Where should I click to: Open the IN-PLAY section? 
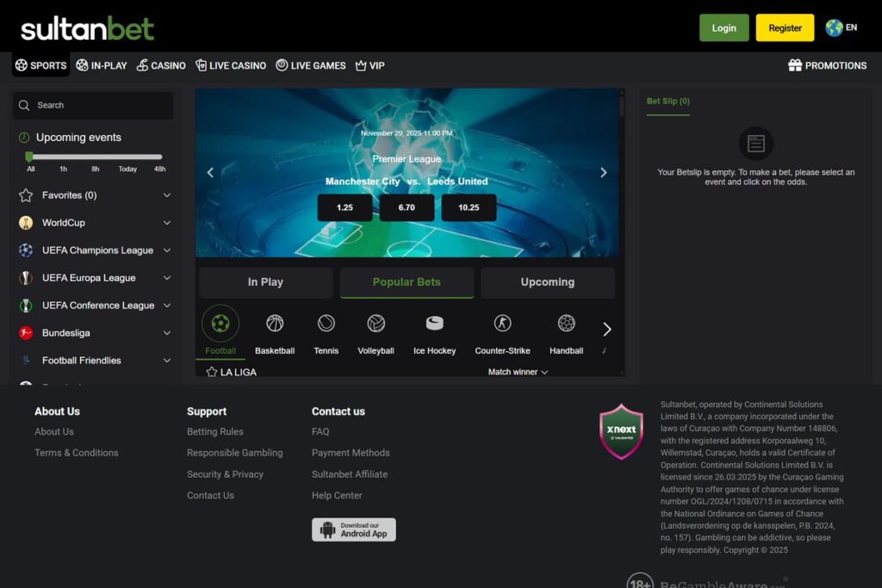[x=101, y=65]
